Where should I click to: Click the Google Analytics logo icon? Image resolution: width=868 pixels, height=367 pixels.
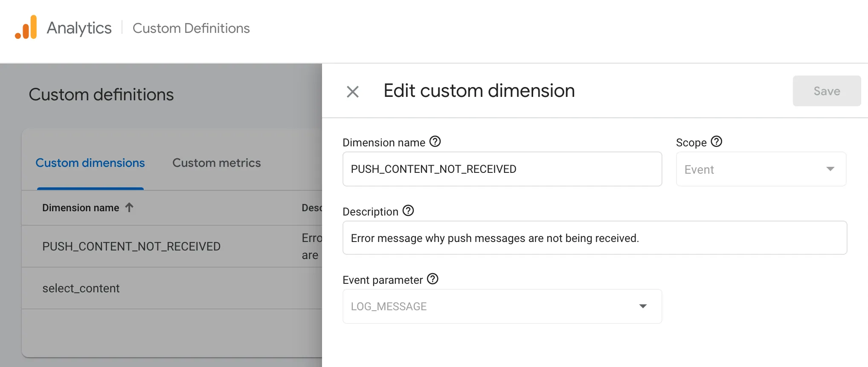tap(26, 28)
